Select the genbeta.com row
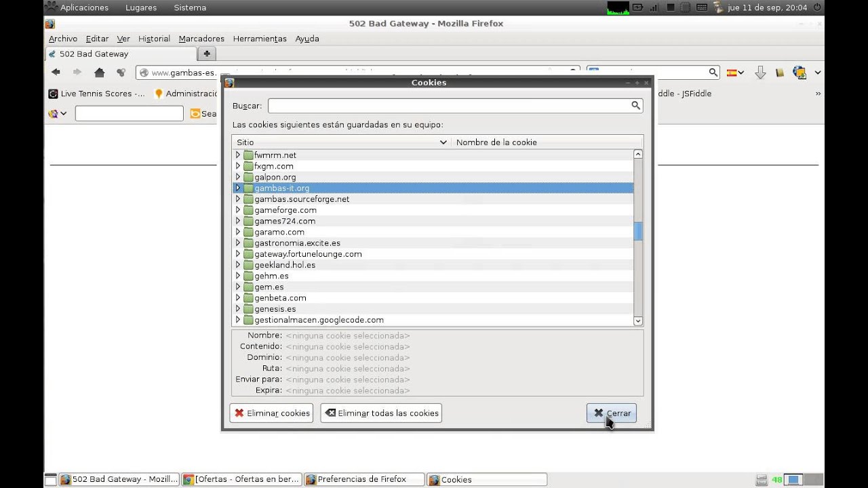This screenshot has width=868, height=488. click(x=433, y=298)
